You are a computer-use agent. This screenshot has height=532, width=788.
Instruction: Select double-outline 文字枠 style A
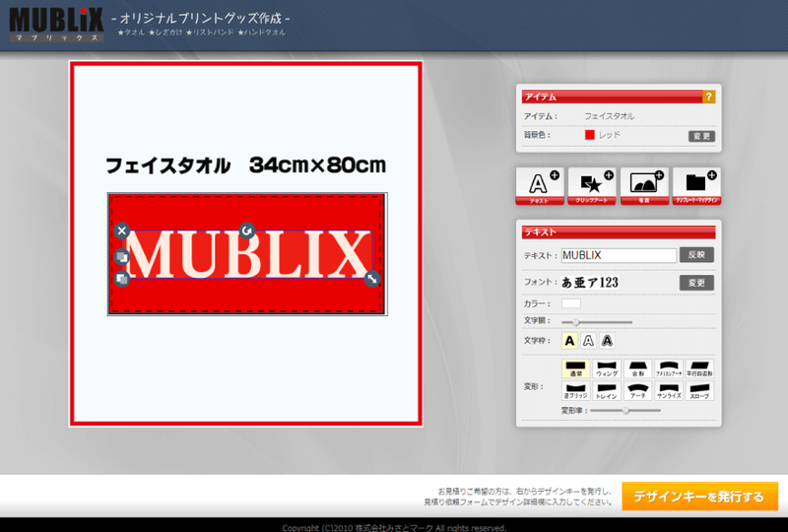click(607, 341)
